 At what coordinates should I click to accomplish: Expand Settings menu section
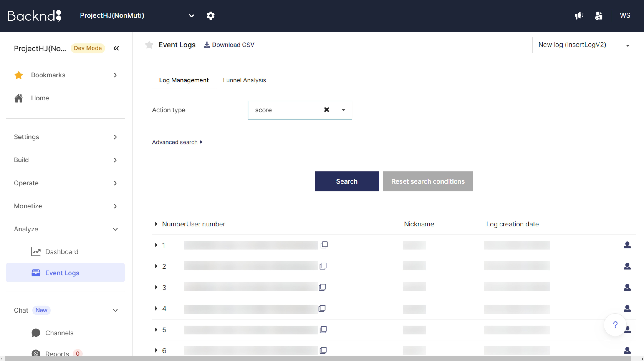point(65,137)
